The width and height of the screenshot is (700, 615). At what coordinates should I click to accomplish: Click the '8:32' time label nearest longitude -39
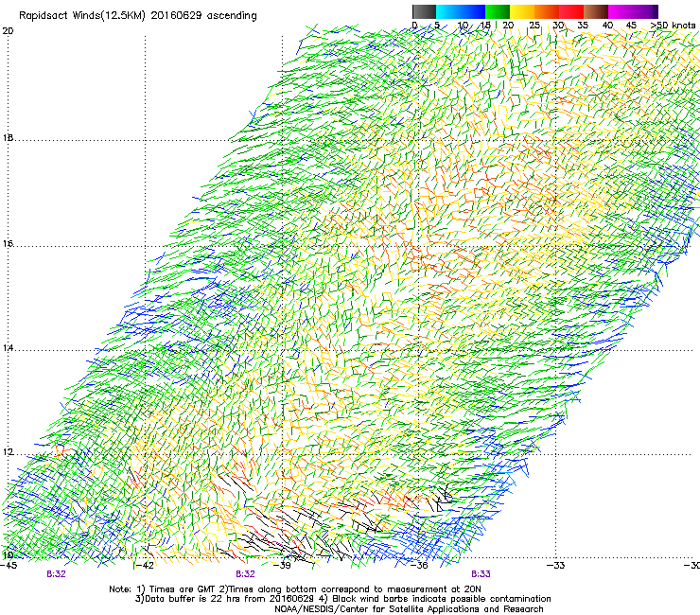(x=246, y=574)
